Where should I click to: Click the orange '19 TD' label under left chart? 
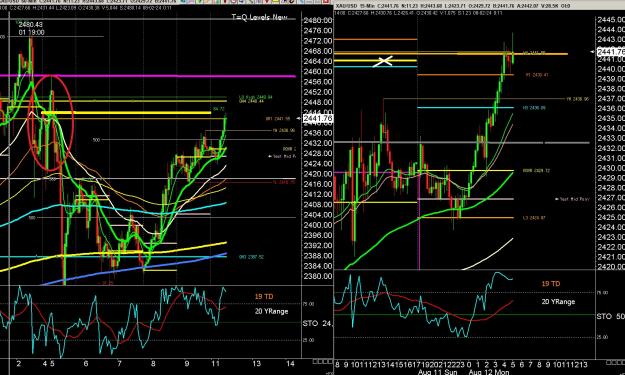pyautogui.click(x=264, y=296)
